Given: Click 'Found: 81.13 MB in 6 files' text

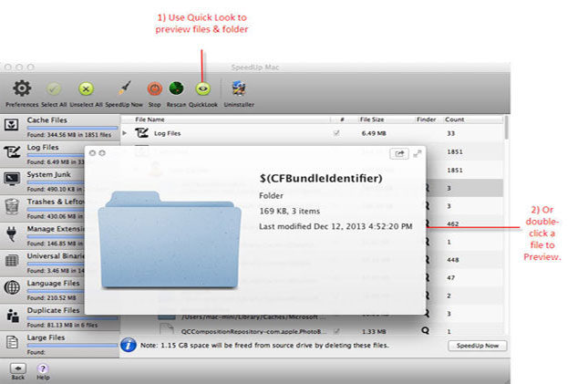Looking at the screenshot, I should pyautogui.click(x=62, y=325).
